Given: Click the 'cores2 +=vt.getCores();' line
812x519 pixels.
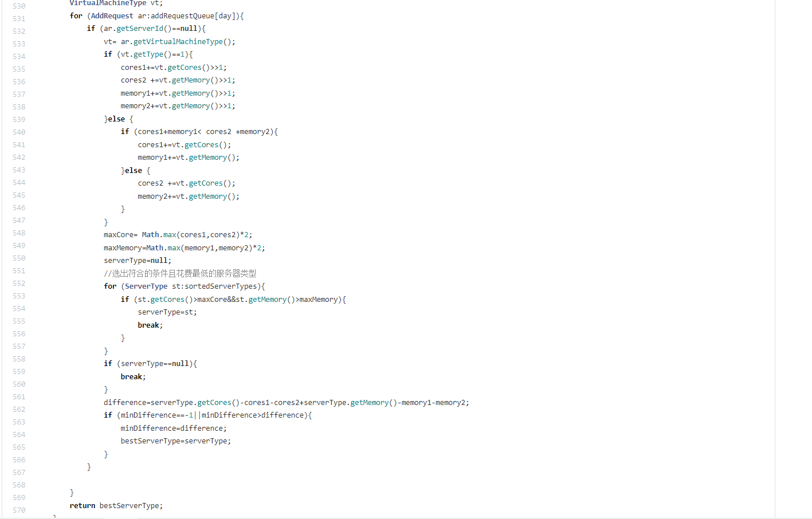Looking at the screenshot, I should 187,183.
